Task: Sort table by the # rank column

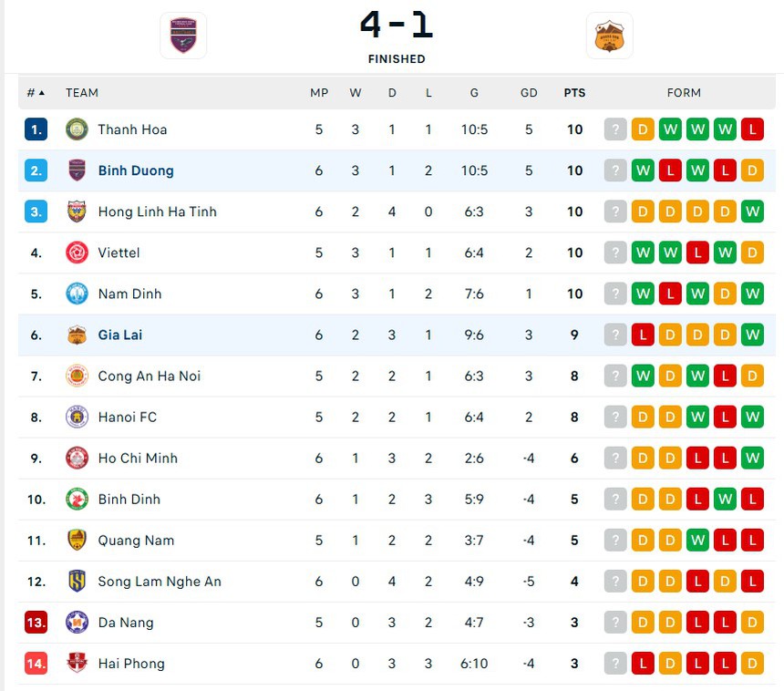Action: pos(36,93)
